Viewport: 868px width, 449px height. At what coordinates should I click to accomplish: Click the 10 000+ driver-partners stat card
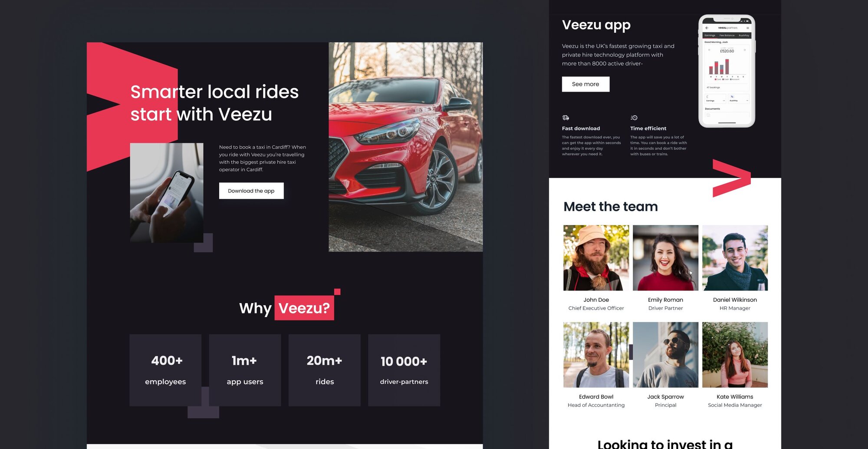404,370
